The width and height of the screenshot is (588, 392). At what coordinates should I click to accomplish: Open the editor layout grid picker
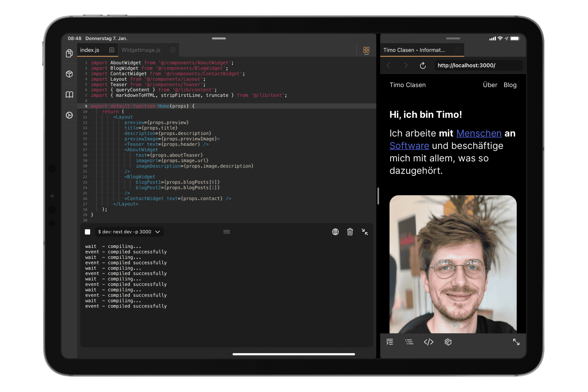click(366, 50)
